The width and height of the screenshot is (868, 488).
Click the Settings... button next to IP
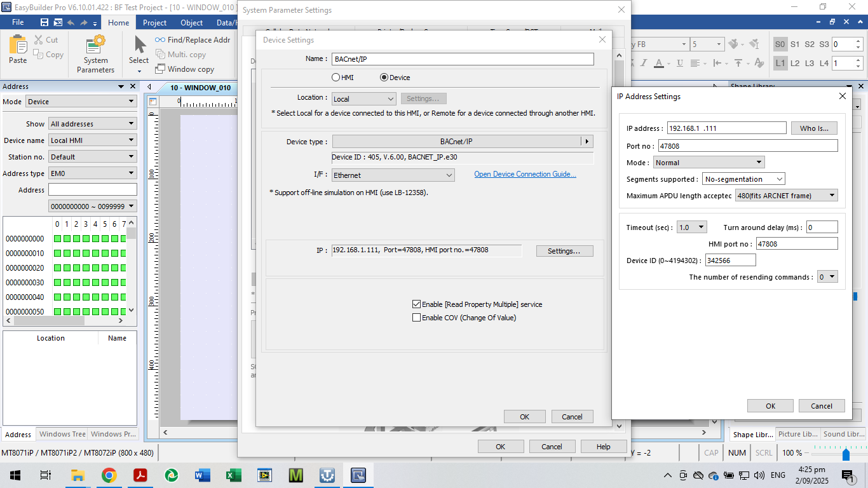pyautogui.click(x=564, y=251)
